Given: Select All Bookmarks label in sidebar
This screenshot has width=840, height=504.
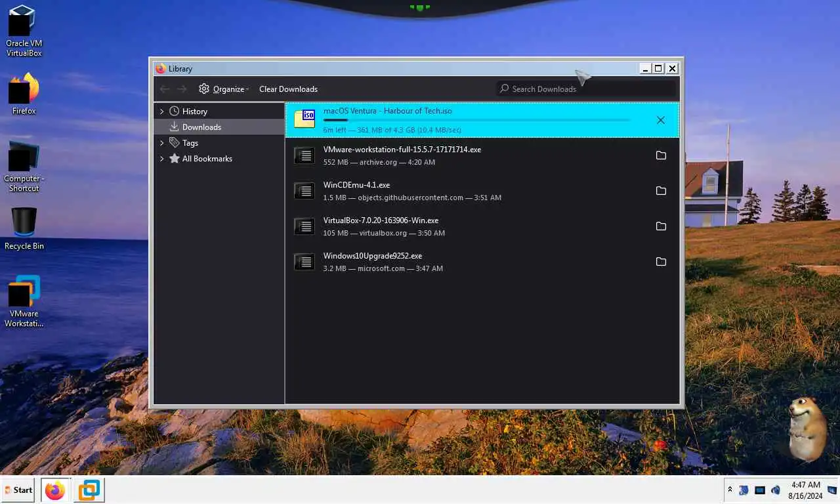Looking at the screenshot, I should [x=207, y=159].
